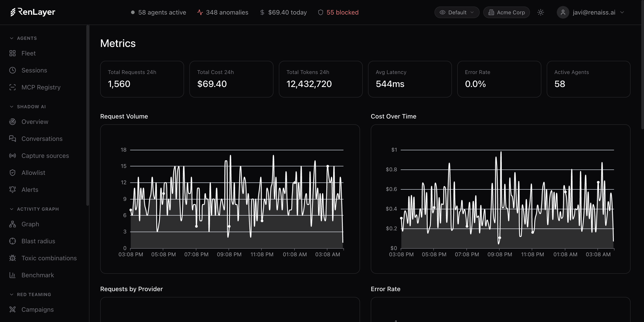Click the Error Rate 0.0% card
This screenshot has height=322, width=644.
click(499, 79)
